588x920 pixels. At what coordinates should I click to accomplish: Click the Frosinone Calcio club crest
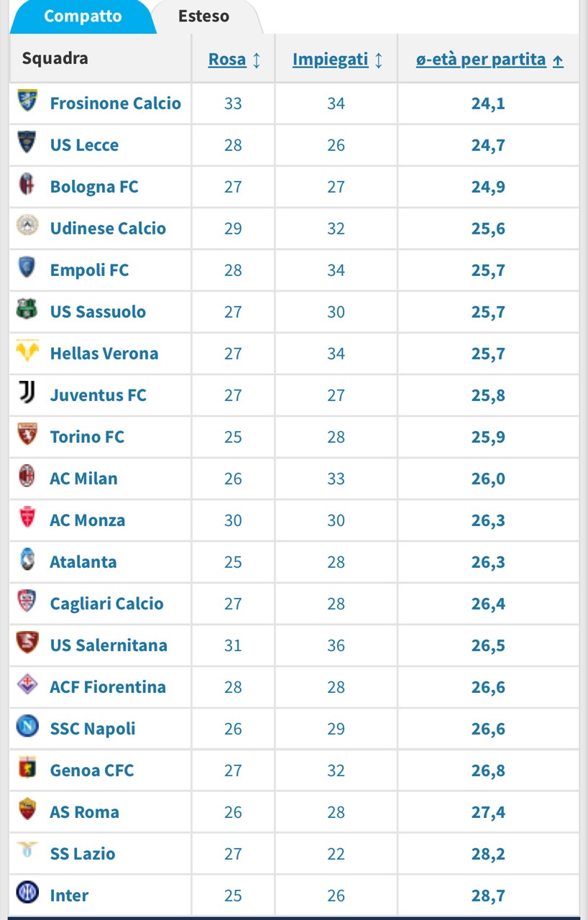pyautogui.click(x=27, y=101)
